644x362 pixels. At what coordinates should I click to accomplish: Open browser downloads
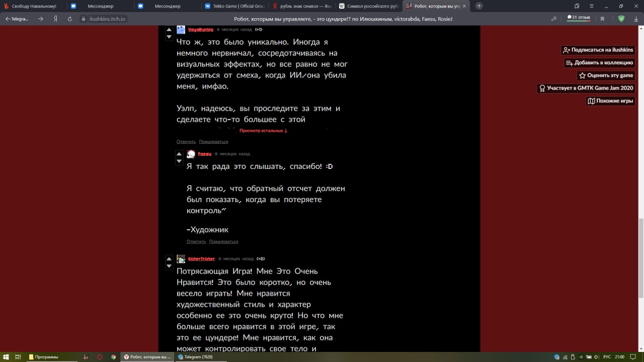[636, 19]
